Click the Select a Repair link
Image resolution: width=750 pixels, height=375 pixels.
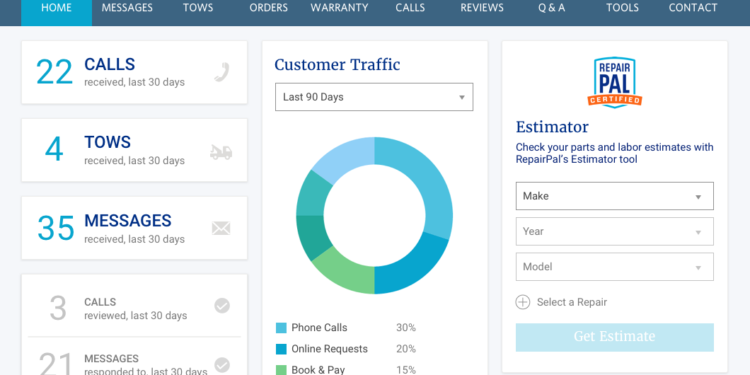(572, 302)
